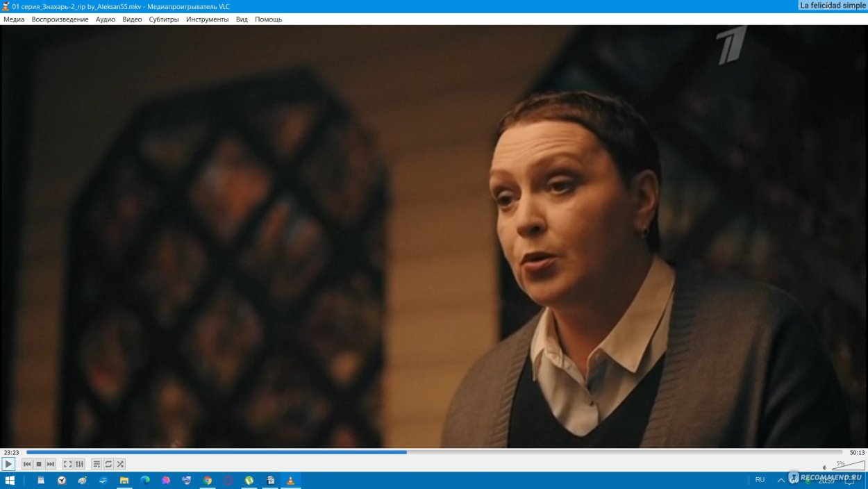Viewport: 868px width, 489px height.
Task: Toggle shuffle random playback
Action: click(x=121, y=464)
